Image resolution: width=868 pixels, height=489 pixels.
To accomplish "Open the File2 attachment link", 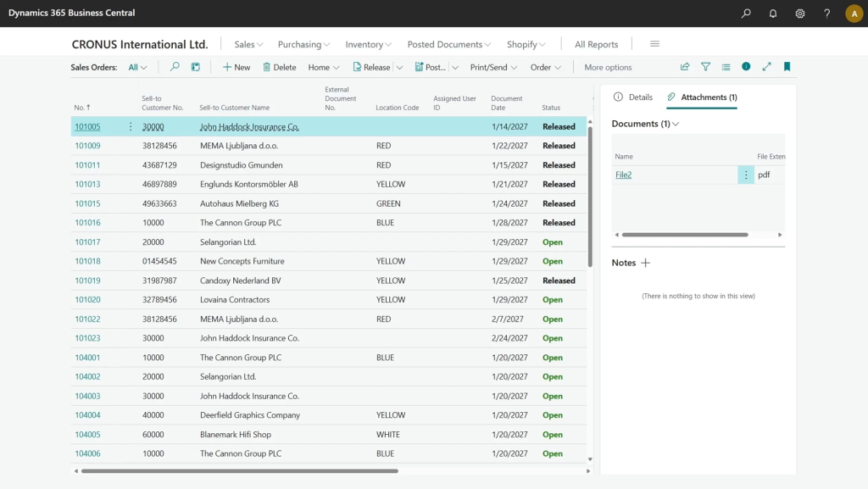I will click(623, 175).
